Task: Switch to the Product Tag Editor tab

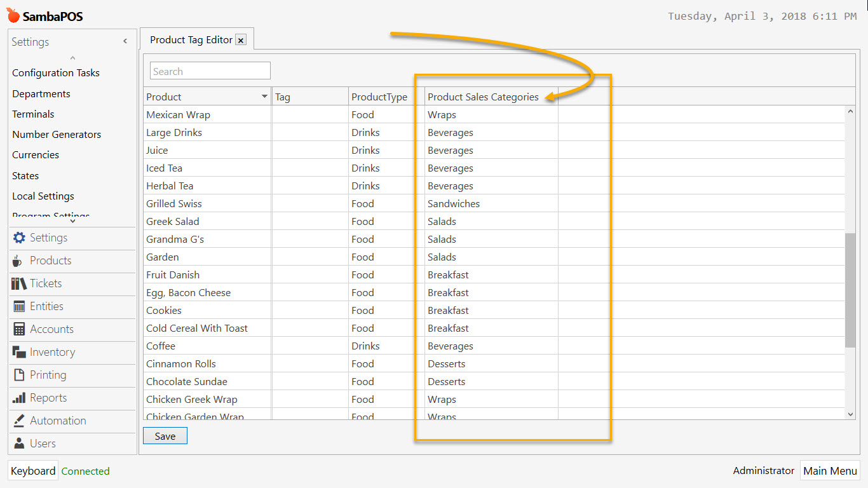Action: 191,39
